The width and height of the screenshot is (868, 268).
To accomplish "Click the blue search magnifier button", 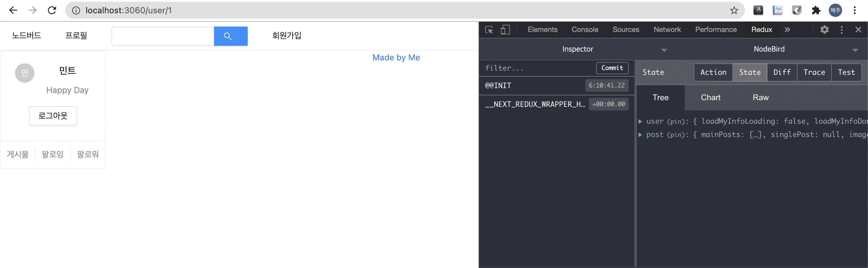I will click(231, 36).
